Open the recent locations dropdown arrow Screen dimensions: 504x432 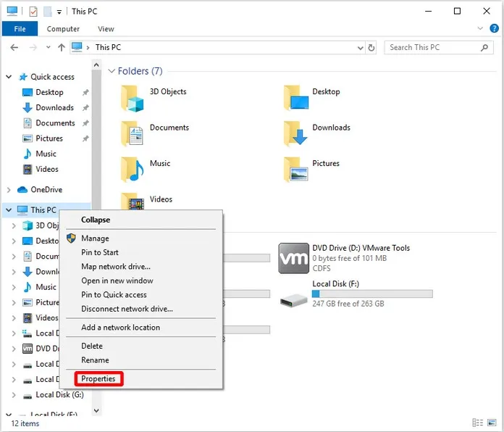point(49,47)
